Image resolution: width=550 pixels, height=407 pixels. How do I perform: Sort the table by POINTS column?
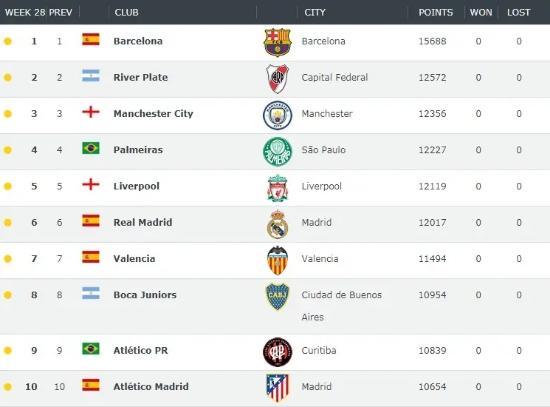pyautogui.click(x=436, y=13)
